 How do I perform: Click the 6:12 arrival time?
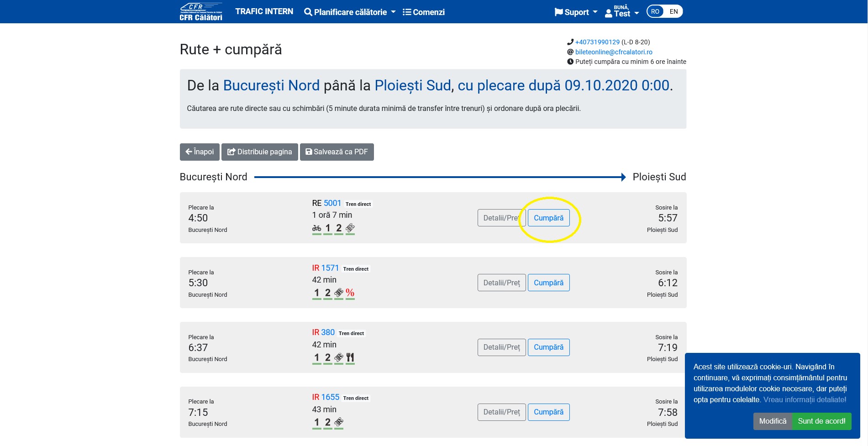point(668,283)
